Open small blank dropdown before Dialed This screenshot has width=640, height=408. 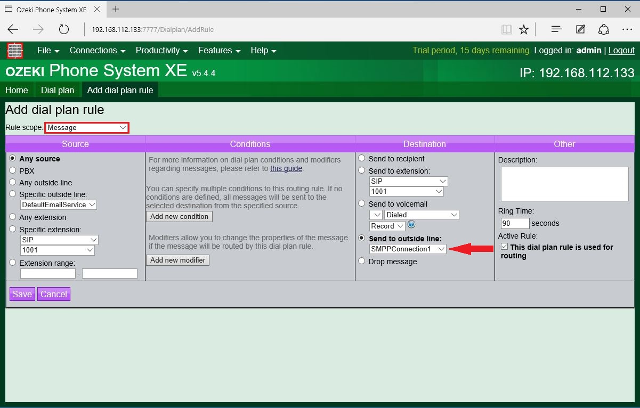(x=376, y=215)
